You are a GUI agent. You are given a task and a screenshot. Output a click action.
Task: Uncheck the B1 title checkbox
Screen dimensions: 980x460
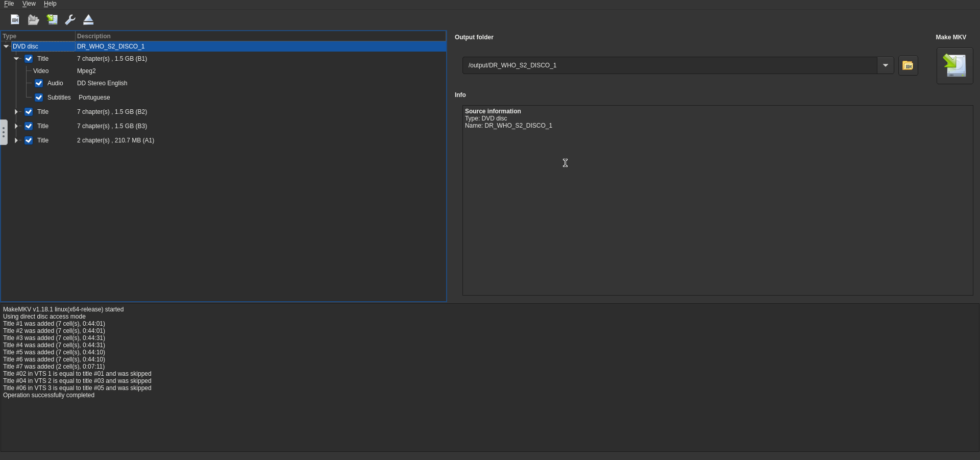[x=29, y=59]
